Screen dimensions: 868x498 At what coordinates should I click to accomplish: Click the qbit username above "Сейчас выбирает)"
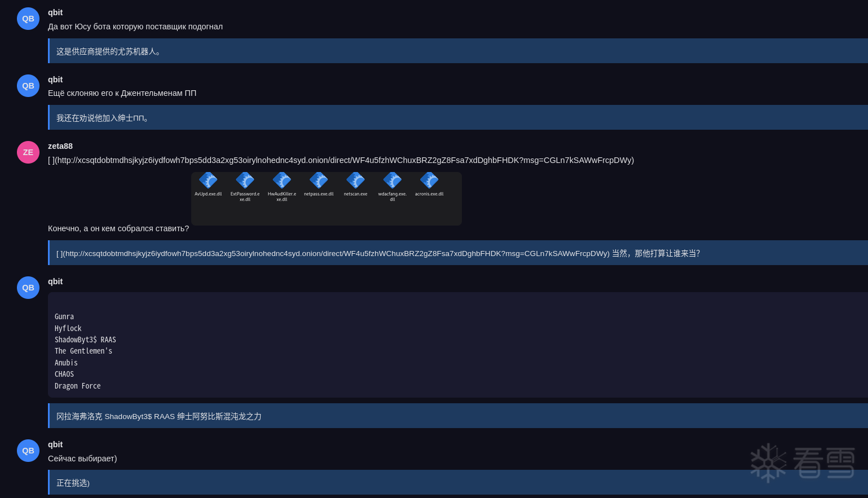pyautogui.click(x=55, y=444)
